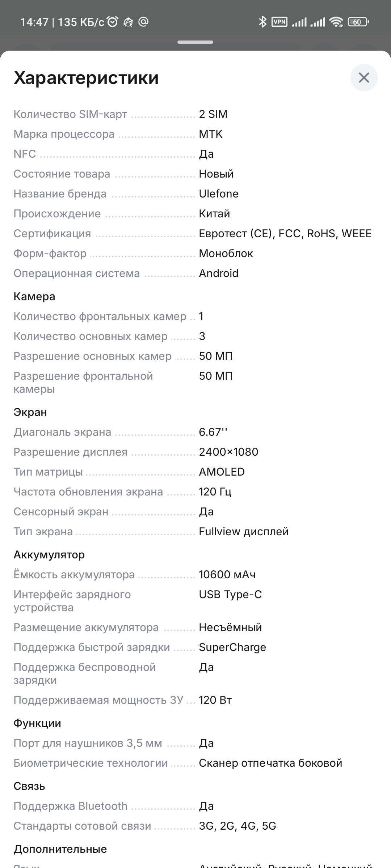The width and height of the screenshot is (391, 868).
Task: Tap the @ notification icon
Action: (143, 22)
